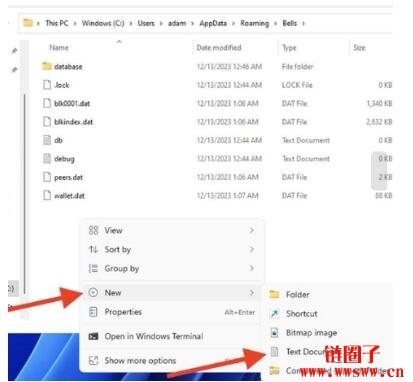413x382 pixels.
Task: Click the wallet.dat file icon
Action: click(47, 195)
